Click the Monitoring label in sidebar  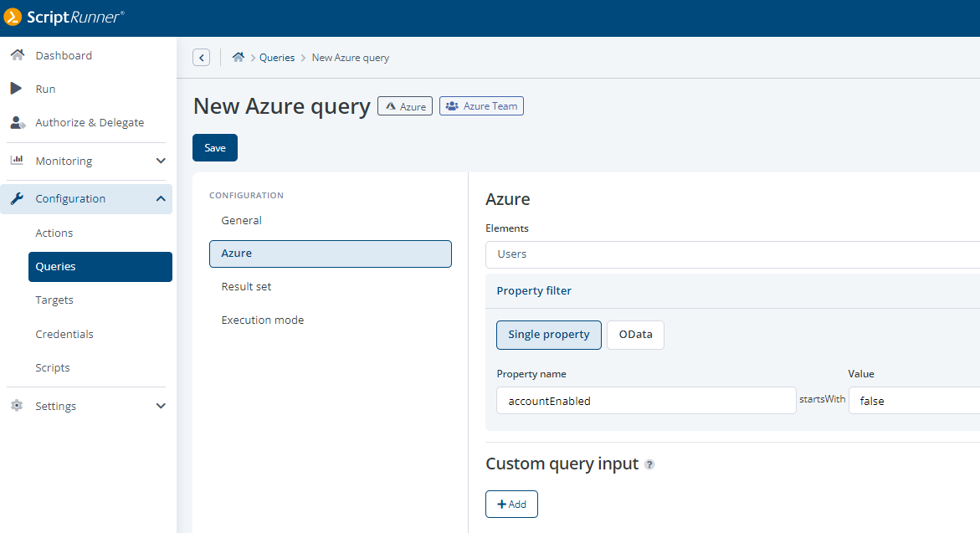[x=64, y=161]
